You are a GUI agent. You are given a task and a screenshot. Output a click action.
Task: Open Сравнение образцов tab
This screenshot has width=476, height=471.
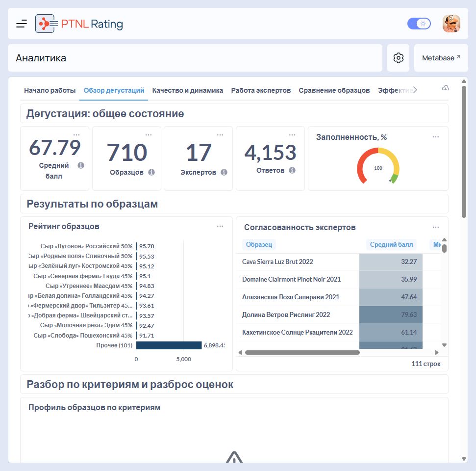point(334,90)
